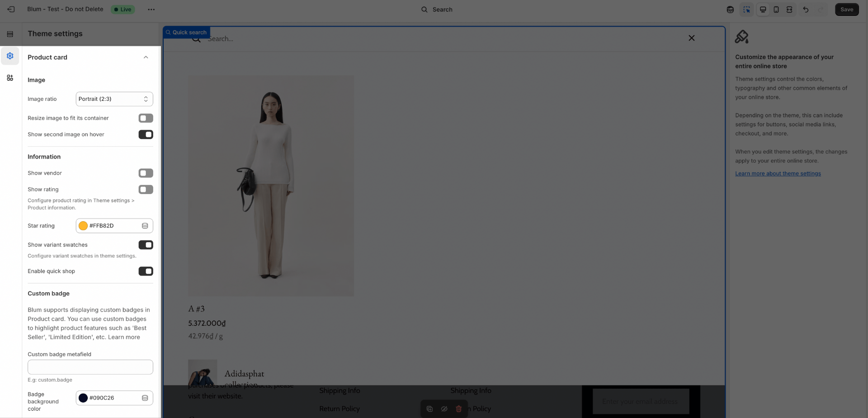Viewport: 868px width, 418px height.
Task: Open App embeds in the left sidebar
Action: 10,78
